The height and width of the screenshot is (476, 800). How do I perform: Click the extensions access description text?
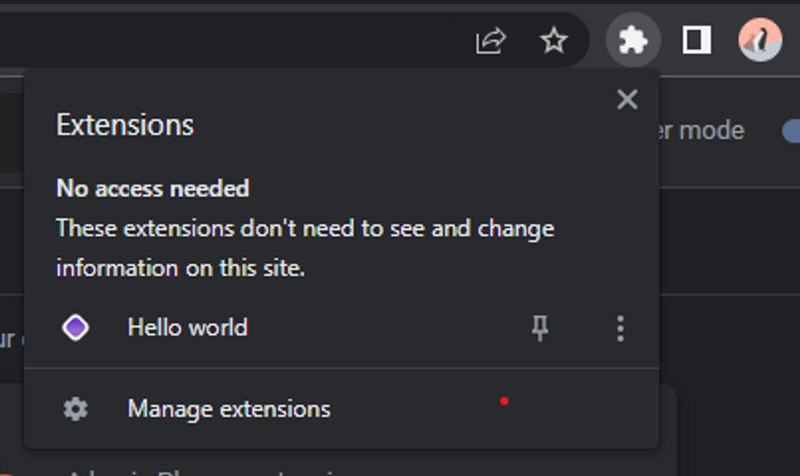coord(305,248)
